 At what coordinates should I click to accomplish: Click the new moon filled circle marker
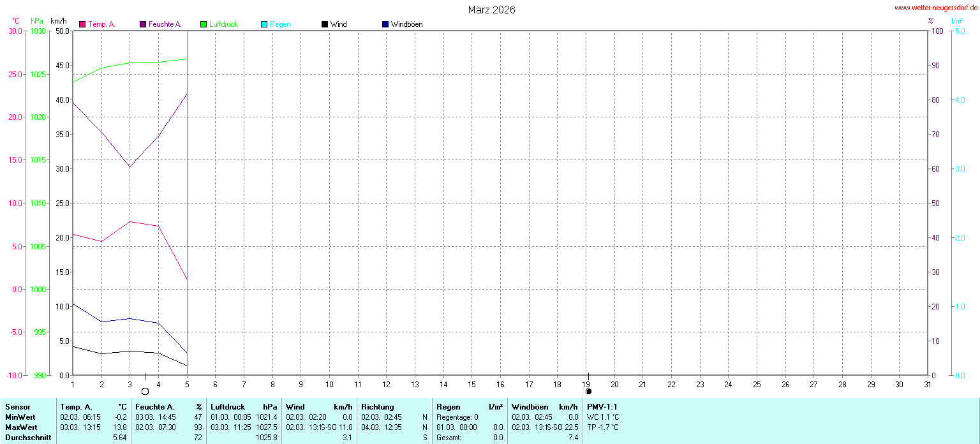(x=589, y=391)
